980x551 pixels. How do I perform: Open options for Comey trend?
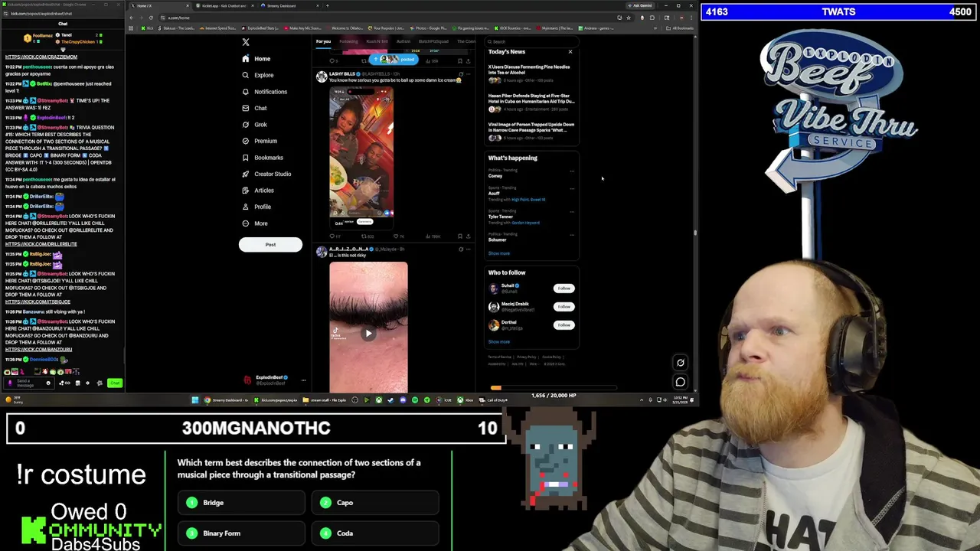pyautogui.click(x=572, y=170)
